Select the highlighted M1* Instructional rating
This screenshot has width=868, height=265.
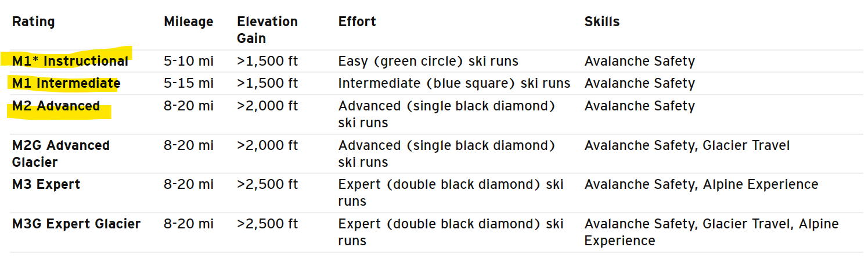pyautogui.click(x=70, y=61)
